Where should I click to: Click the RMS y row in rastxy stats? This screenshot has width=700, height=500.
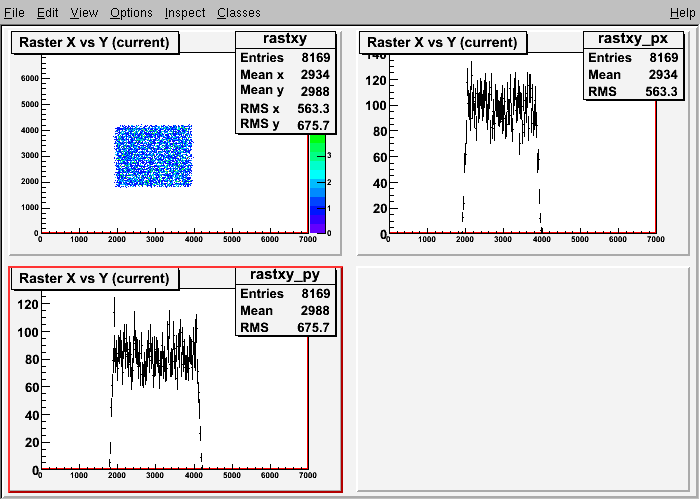click(285, 125)
